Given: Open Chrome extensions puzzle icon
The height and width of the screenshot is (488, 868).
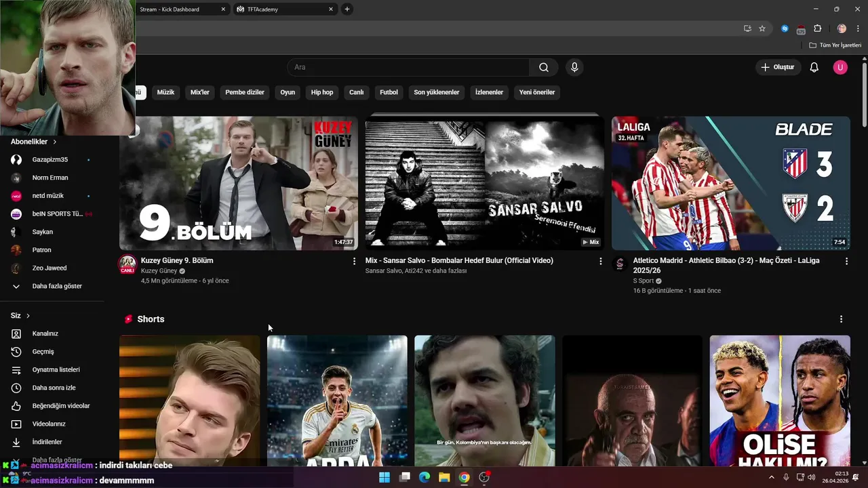Looking at the screenshot, I should click(x=817, y=28).
